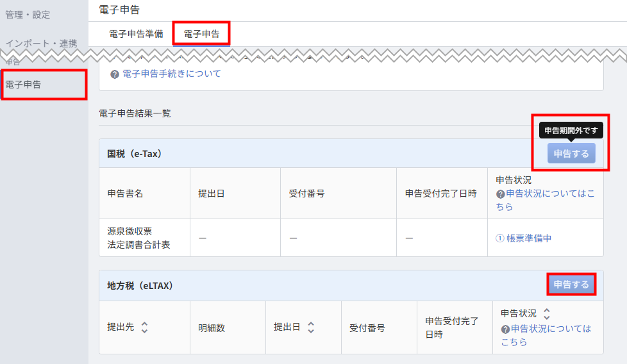
Task: Click the help icon beside 電子申告手続きについて
Action: tap(115, 74)
